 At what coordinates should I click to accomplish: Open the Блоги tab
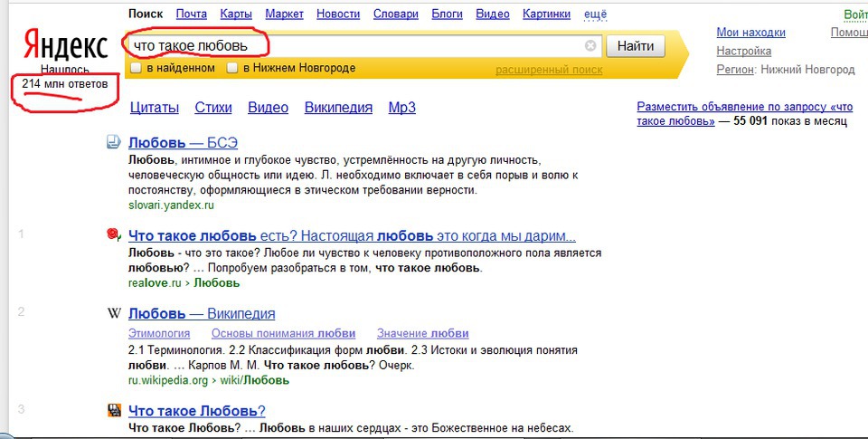point(447,14)
